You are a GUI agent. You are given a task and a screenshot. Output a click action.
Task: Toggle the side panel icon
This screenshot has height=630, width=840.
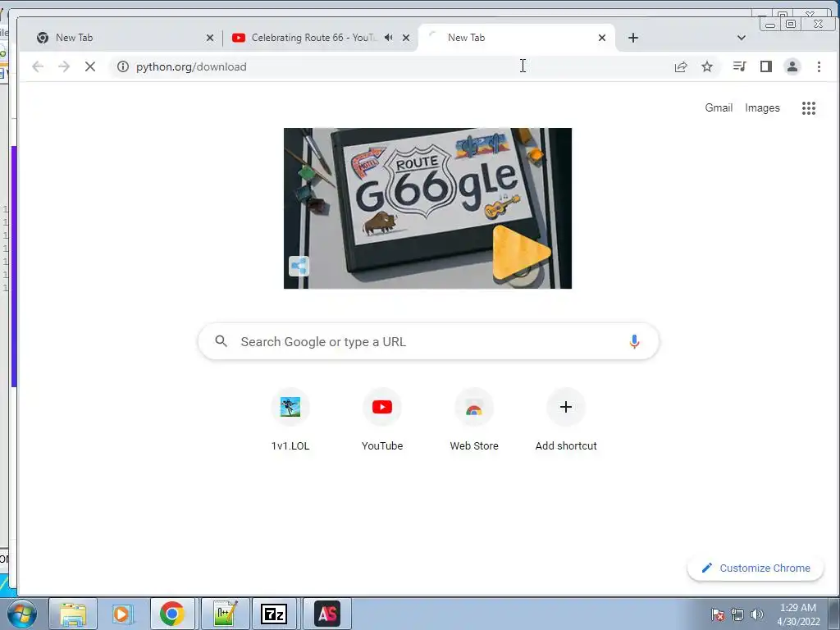point(766,66)
